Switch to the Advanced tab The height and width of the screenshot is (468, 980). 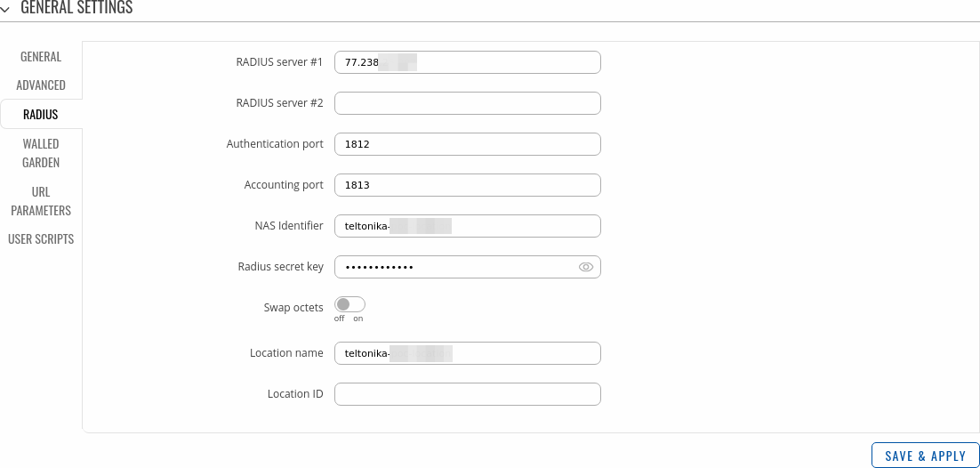[x=41, y=85]
